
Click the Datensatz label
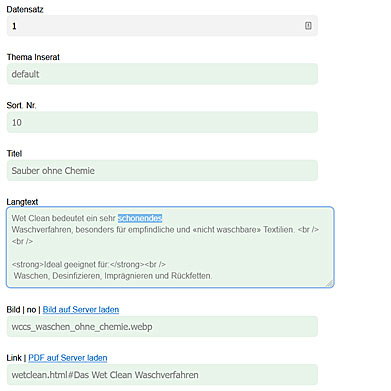click(25, 9)
